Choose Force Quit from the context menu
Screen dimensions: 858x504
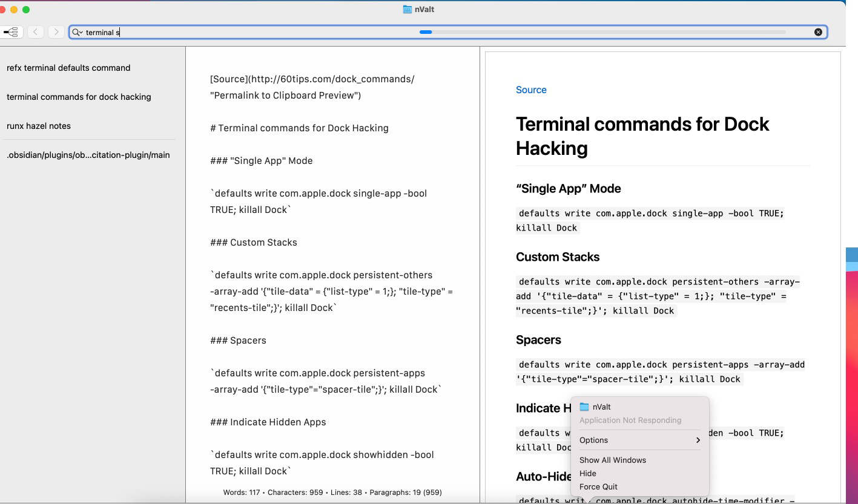598,487
